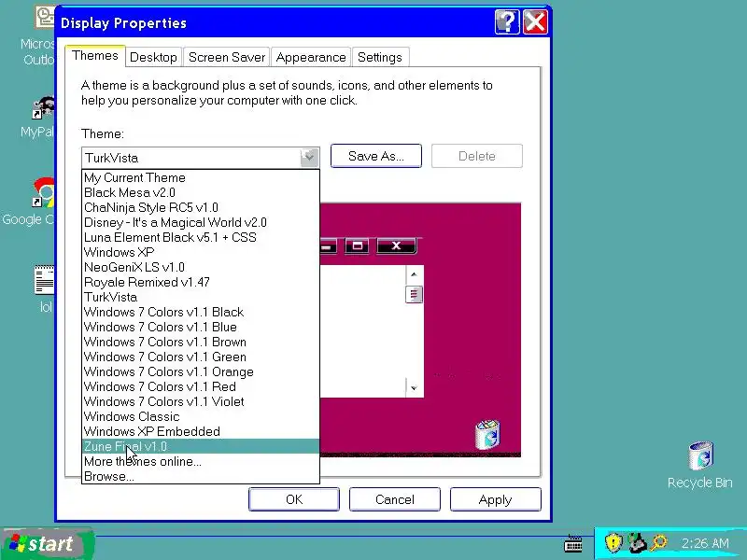Collapse the Theme combo box arrow
This screenshot has width=747, height=560.
pos(309,157)
